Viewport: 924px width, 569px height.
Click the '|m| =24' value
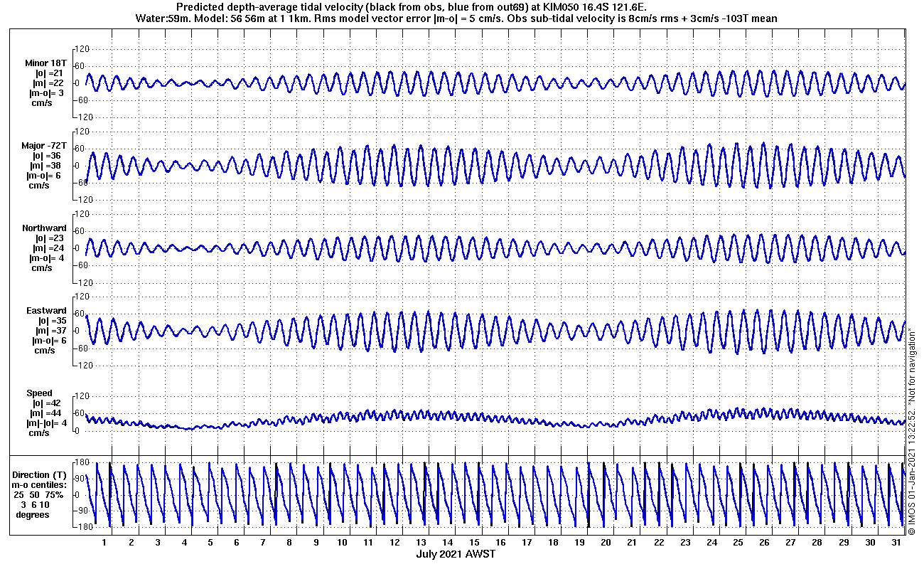pos(50,248)
